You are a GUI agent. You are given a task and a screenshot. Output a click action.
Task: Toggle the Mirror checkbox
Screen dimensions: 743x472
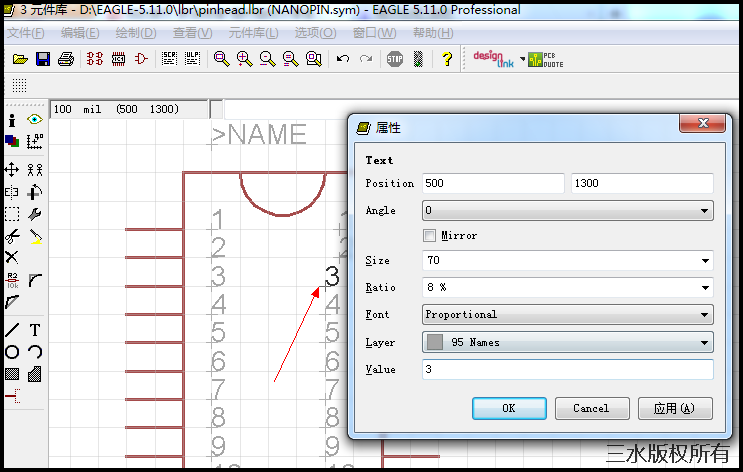[430, 236]
